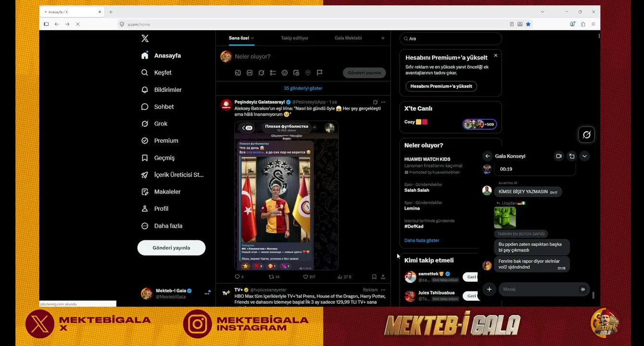Start a video call in Gala Konseyi
The width and height of the screenshot is (644, 346).
(x=558, y=156)
